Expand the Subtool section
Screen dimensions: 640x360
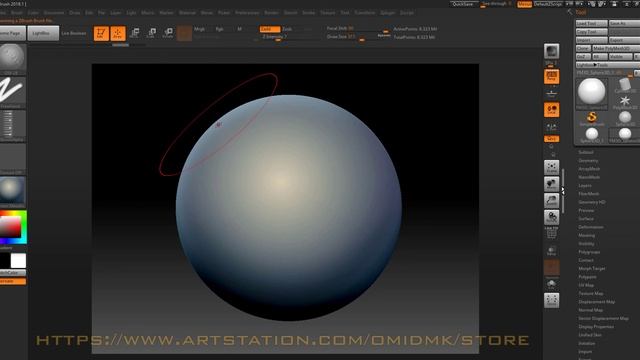click(x=586, y=152)
